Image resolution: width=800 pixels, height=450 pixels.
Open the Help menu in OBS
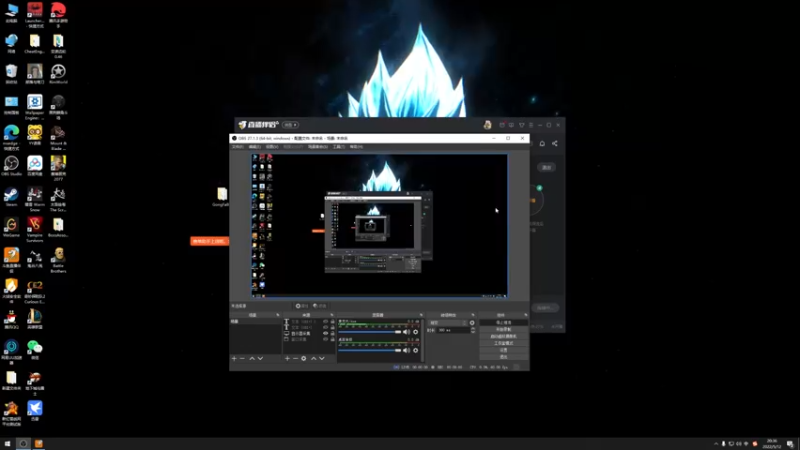[x=356, y=146]
